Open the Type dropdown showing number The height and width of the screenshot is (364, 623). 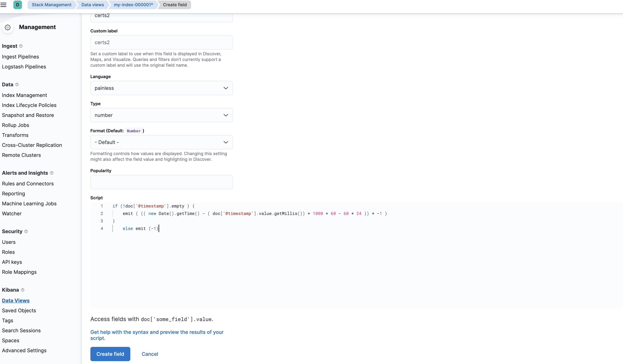(x=161, y=115)
